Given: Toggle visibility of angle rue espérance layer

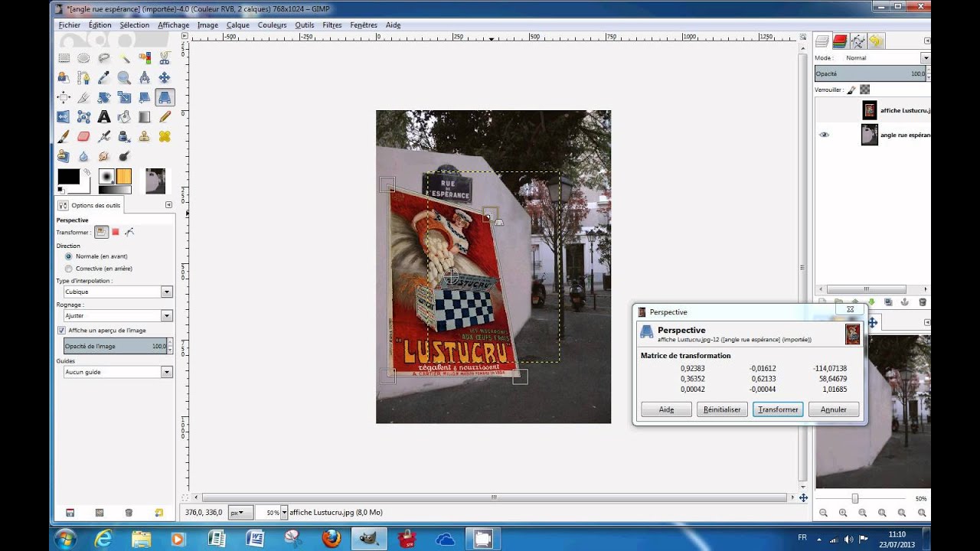Looking at the screenshot, I should (825, 135).
